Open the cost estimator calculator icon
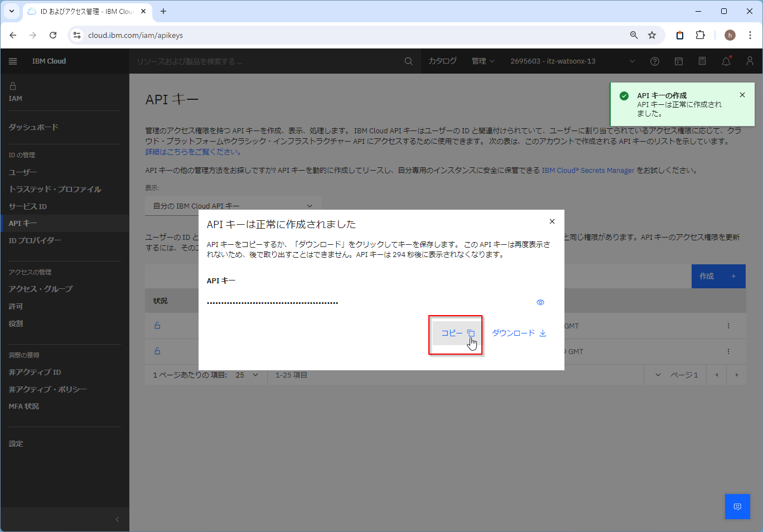 (x=702, y=61)
